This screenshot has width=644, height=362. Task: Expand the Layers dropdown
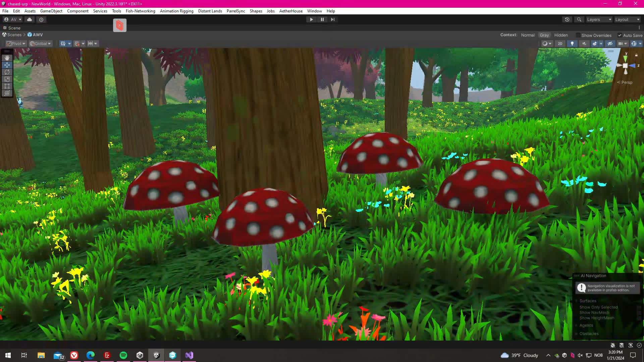point(599,19)
